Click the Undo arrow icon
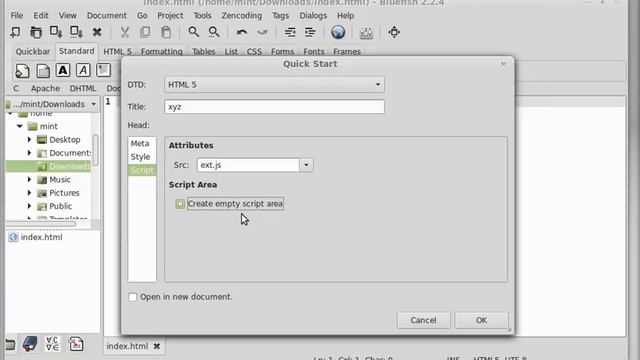The height and width of the screenshot is (360, 640). [x=242, y=32]
